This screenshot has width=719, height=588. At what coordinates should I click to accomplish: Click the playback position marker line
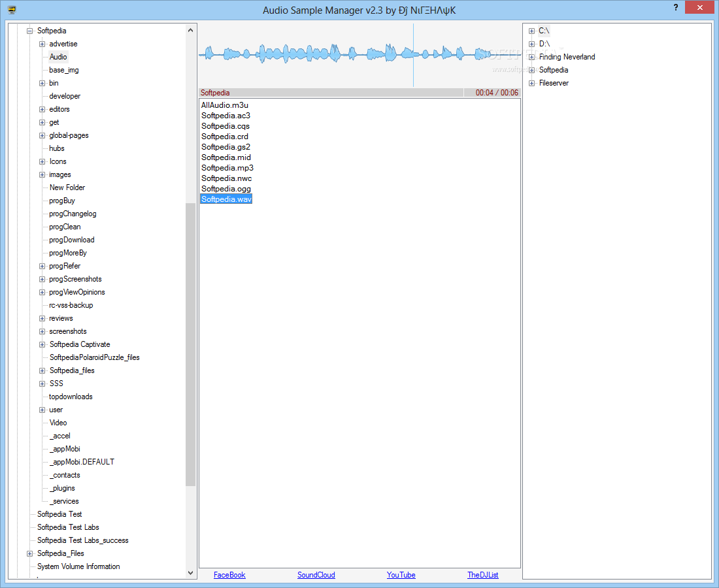point(413,56)
